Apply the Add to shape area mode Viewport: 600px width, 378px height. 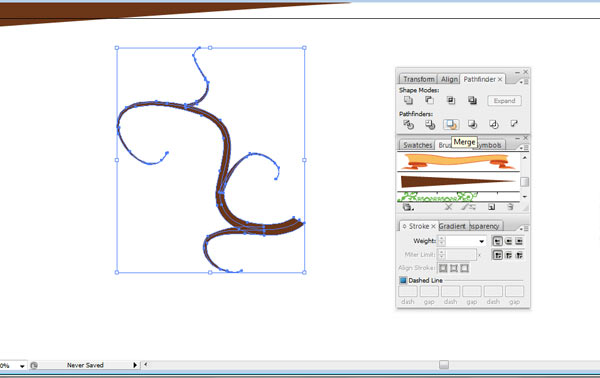[x=408, y=100]
